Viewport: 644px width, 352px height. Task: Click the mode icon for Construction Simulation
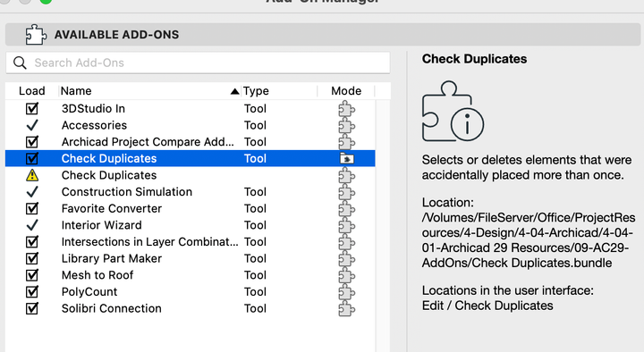347,192
